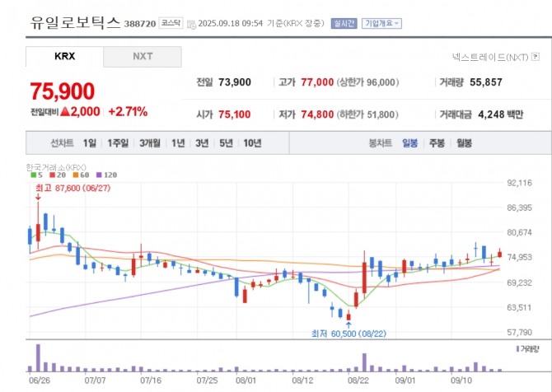Image resolution: width=552 pixels, height=392 pixels.
Task: Click the 넥스트레이드(NXT) link text
Action: click(490, 57)
